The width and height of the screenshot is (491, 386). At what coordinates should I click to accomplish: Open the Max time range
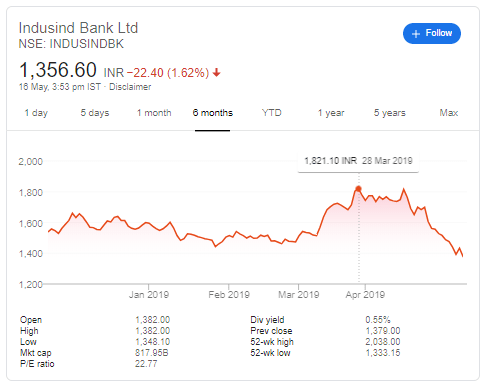[x=449, y=113]
